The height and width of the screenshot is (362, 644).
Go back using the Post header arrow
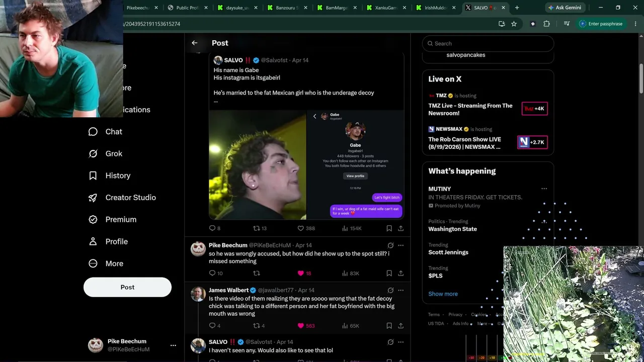pos(195,43)
